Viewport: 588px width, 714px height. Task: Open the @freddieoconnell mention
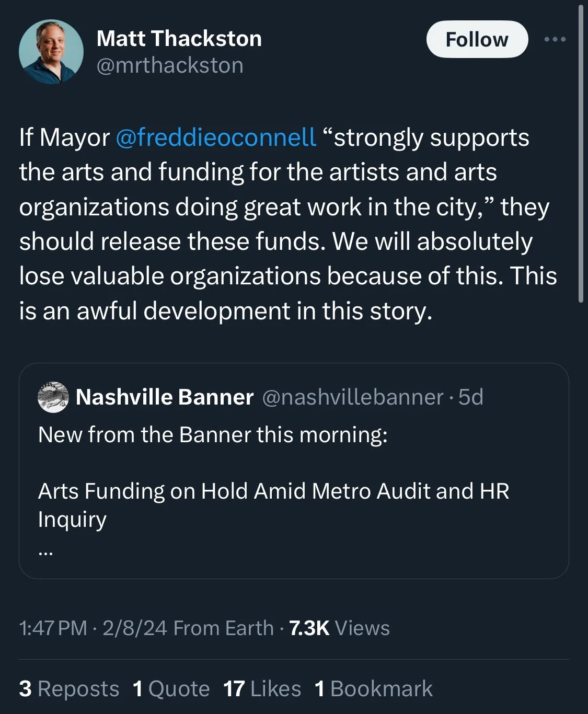tap(215, 137)
